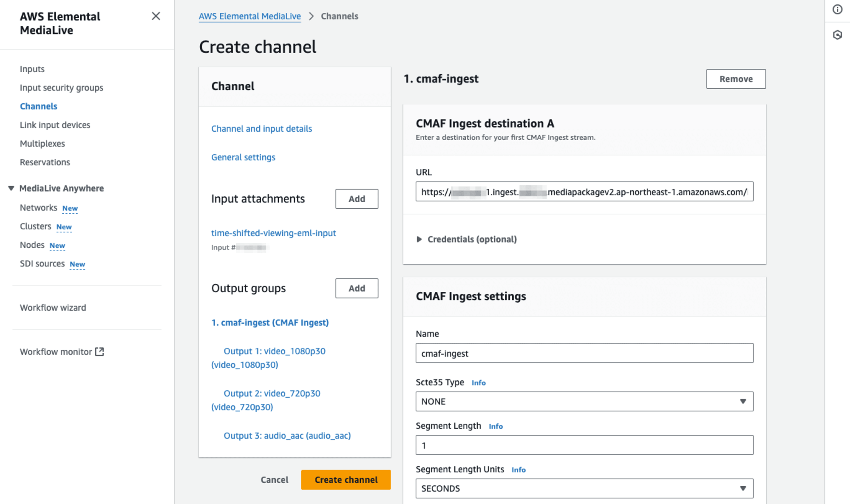This screenshot has height=504, width=850.
Task: Click the New badge beside SDI sources
Action: [x=77, y=264]
